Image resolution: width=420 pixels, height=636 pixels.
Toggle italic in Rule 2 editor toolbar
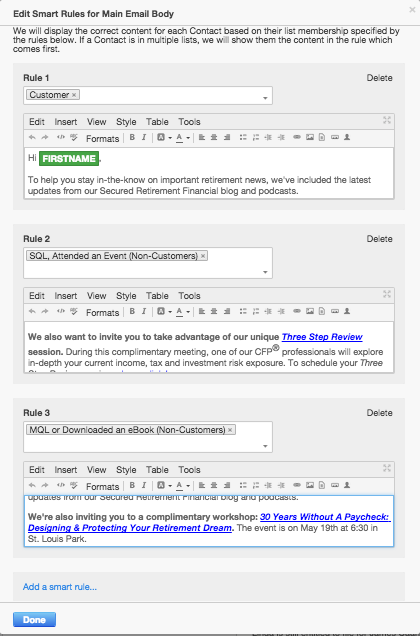[x=144, y=312]
